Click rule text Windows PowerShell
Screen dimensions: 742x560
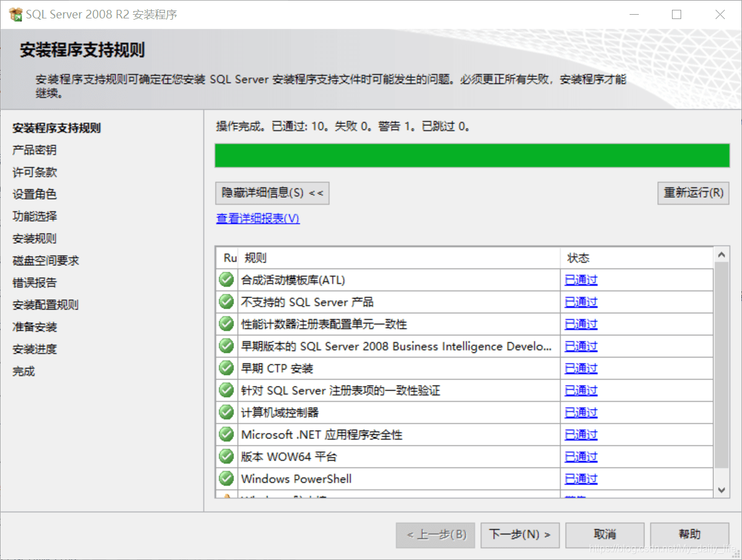pos(296,479)
